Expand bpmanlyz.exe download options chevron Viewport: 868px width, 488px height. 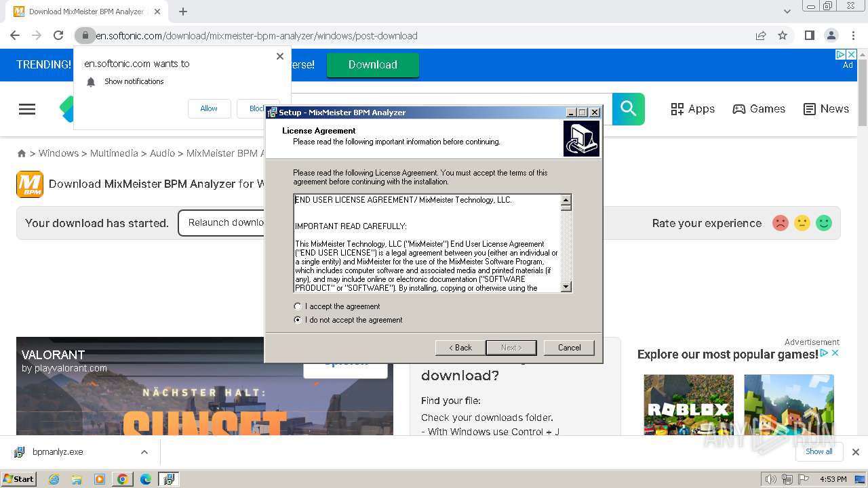(x=144, y=452)
